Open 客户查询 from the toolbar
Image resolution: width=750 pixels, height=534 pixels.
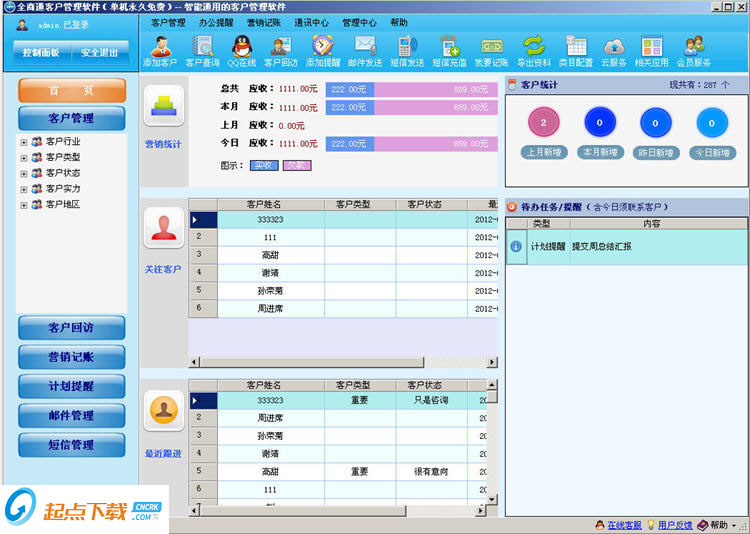(202, 47)
